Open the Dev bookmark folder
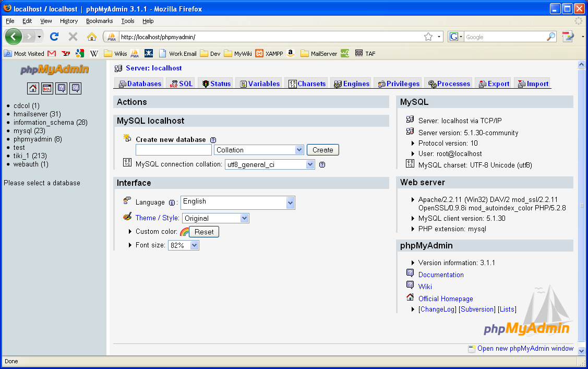Viewport: 588px width, 369px height. tap(210, 54)
